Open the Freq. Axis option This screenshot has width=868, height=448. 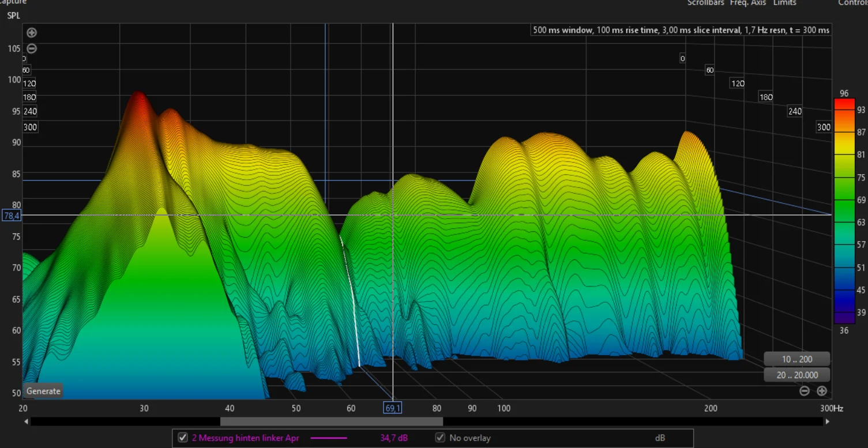coord(748,3)
